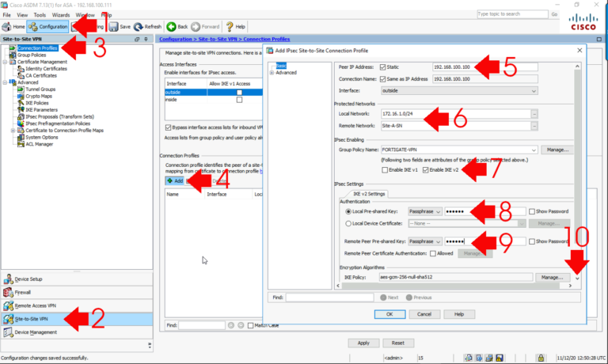Toggle Bypass interface access lists checkbox
The image size is (608, 364).
click(x=168, y=127)
